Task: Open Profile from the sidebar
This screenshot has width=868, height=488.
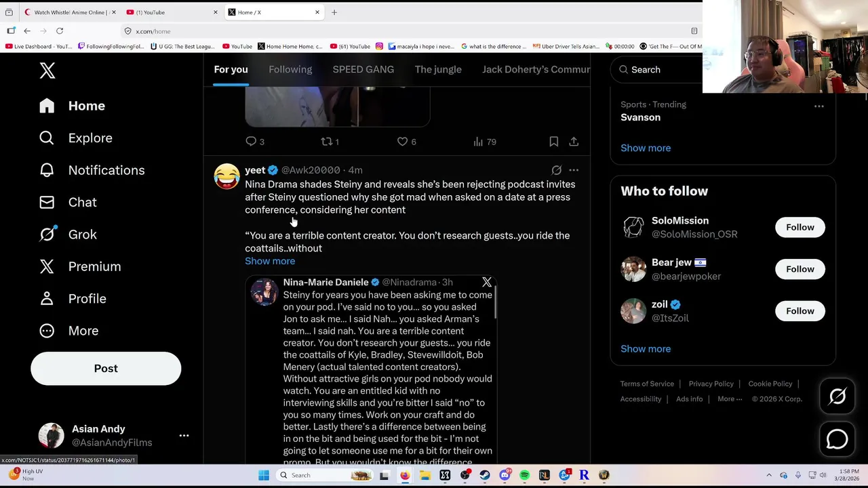Action: [x=73, y=299]
